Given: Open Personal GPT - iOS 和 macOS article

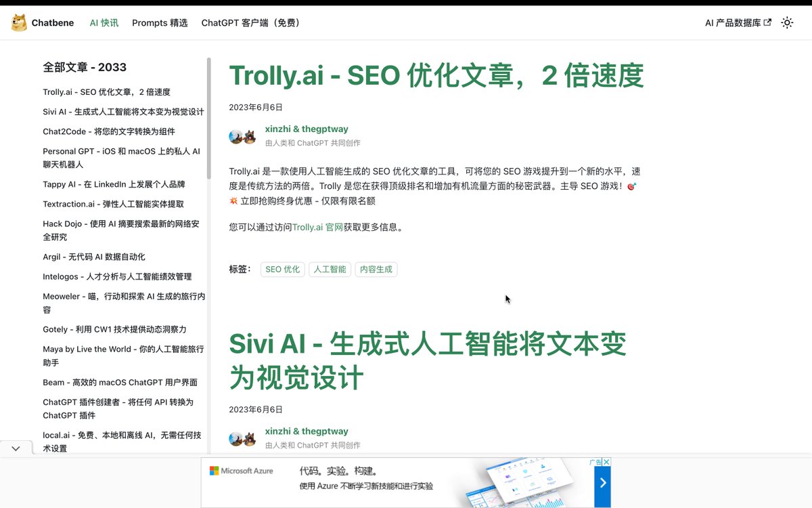Looking at the screenshot, I should (x=121, y=158).
